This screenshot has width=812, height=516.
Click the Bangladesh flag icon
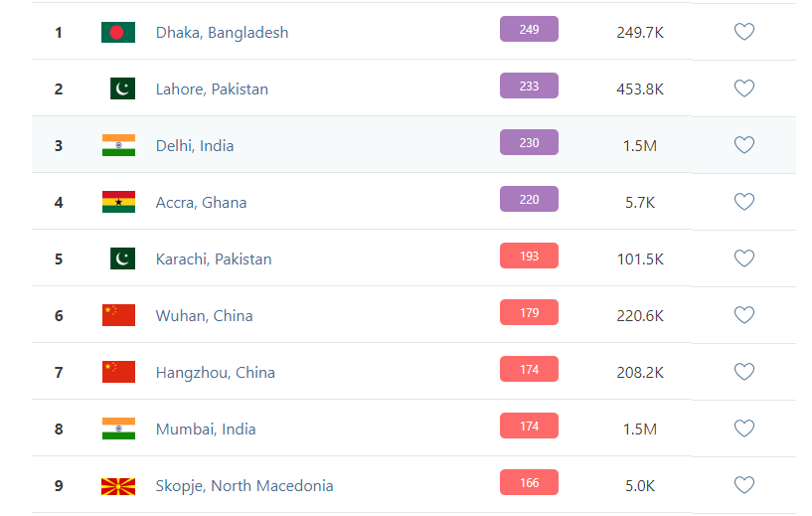pos(118,32)
